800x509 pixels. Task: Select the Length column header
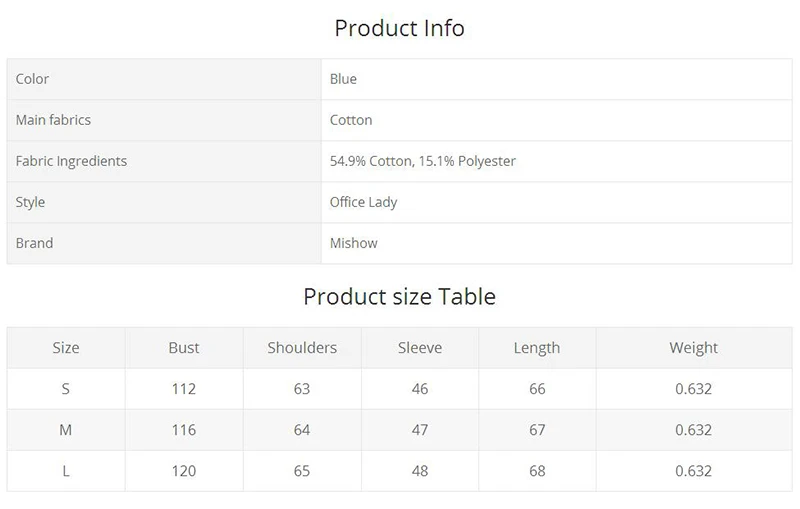tap(537, 348)
